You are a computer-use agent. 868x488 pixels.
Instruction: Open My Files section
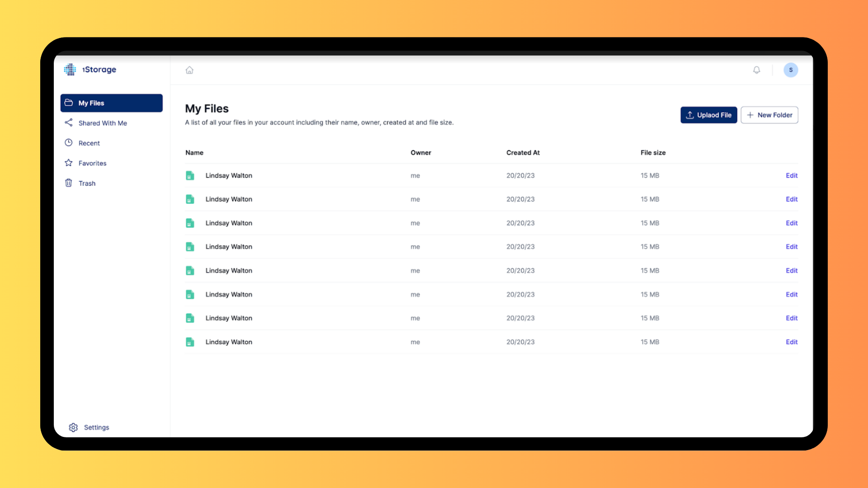(x=112, y=103)
